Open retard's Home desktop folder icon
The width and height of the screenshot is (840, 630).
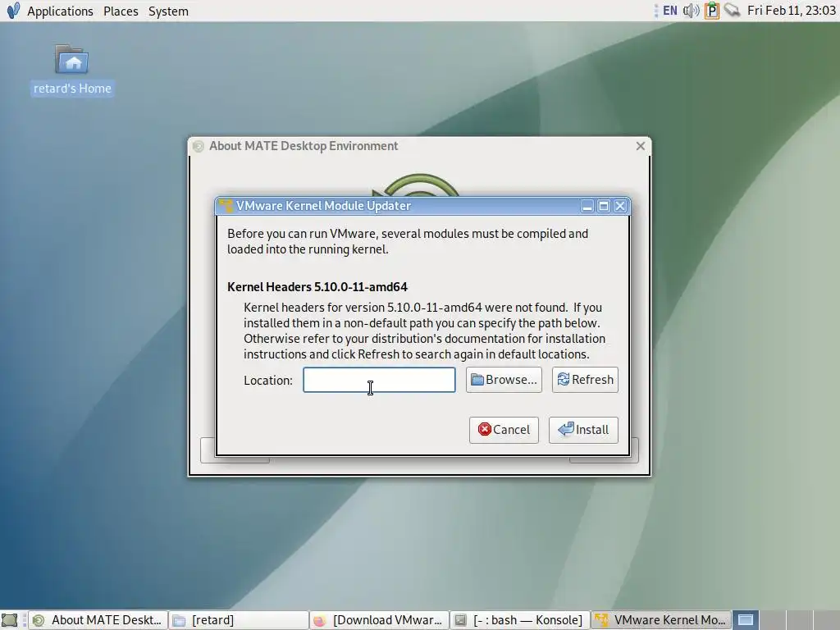coord(72,70)
